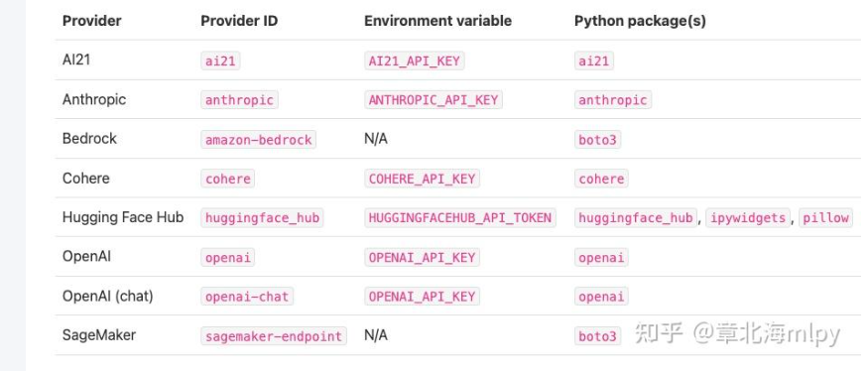Select the "AI21" provider name cell
The width and height of the screenshot is (868, 371).
tap(75, 60)
